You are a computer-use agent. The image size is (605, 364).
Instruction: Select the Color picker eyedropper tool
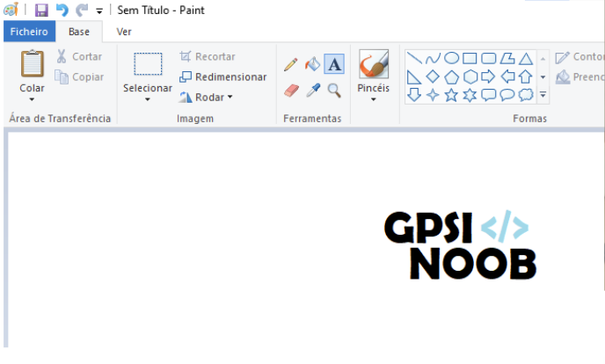pos(312,90)
